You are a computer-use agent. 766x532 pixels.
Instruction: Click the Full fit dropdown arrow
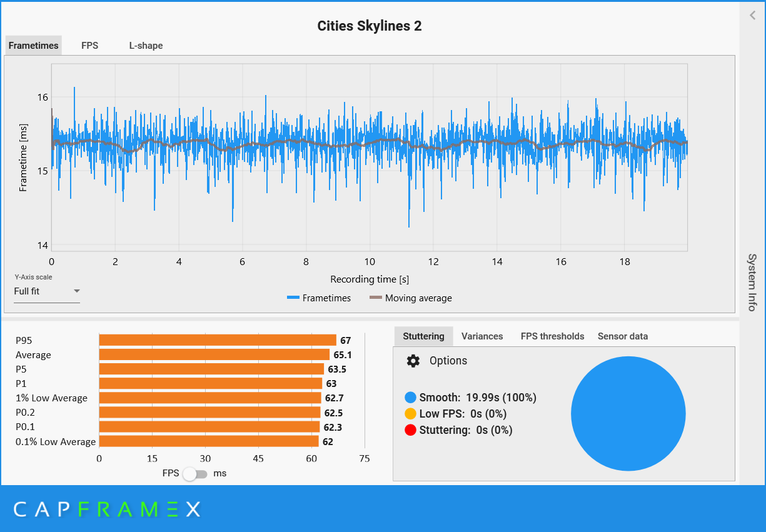pos(76,291)
